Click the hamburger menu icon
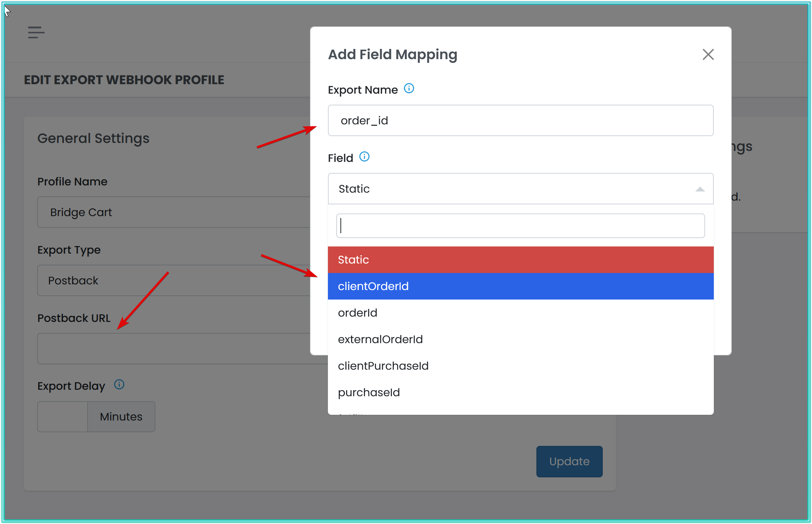Image resolution: width=812 pixels, height=524 pixels. coord(36,32)
